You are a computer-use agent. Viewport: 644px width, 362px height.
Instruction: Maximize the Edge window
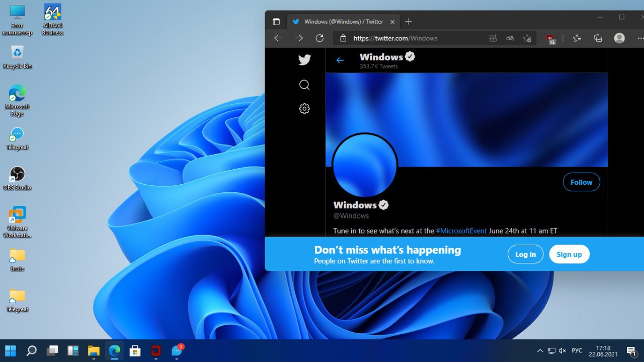pos(622,17)
